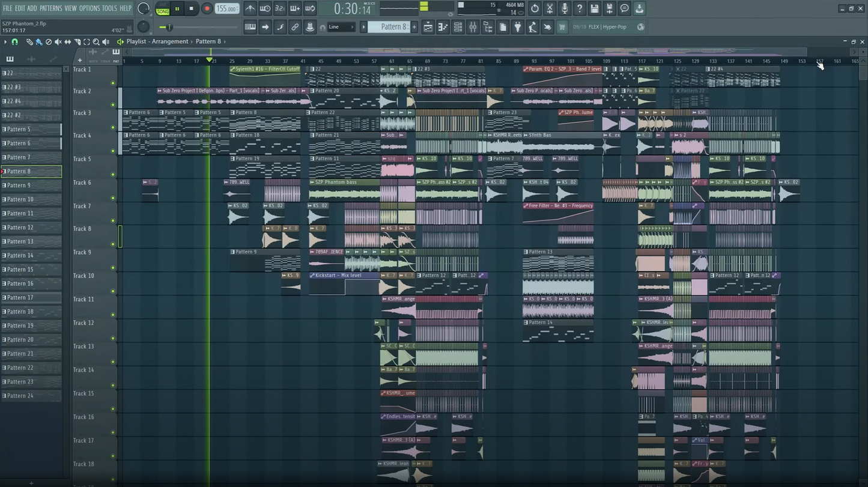Select the zoom magnifier tool in playlist toolbar

coord(96,42)
